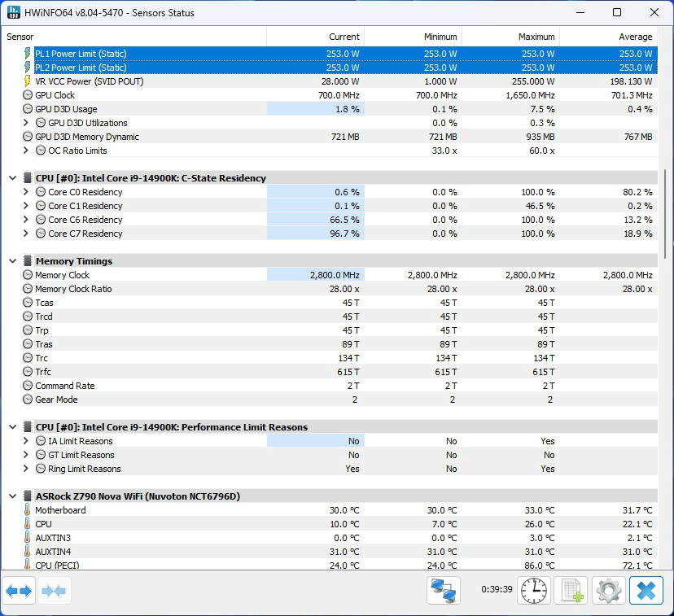Reset the elapsed time clock icon
This screenshot has height=616, width=674.
(x=535, y=590)
